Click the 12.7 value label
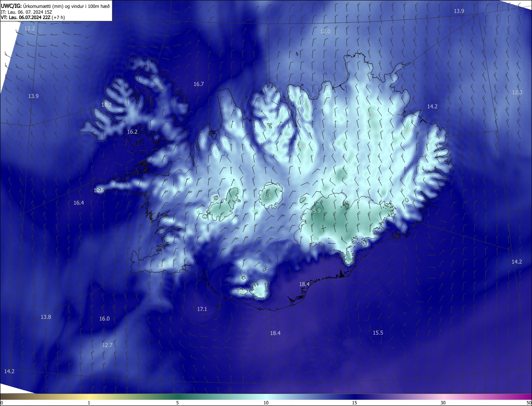 coord(107,345)
